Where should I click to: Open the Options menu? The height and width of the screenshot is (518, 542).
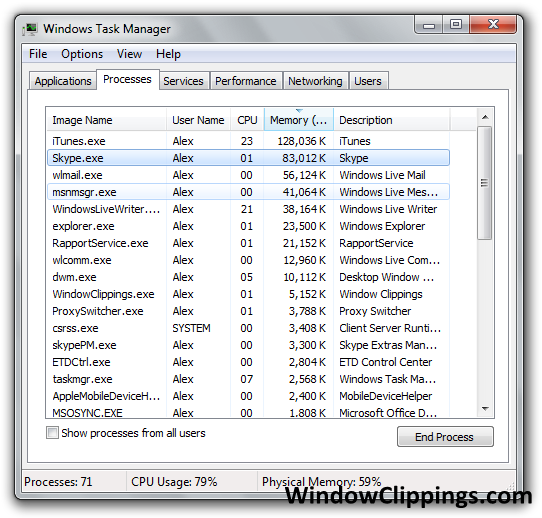(82, 54)
